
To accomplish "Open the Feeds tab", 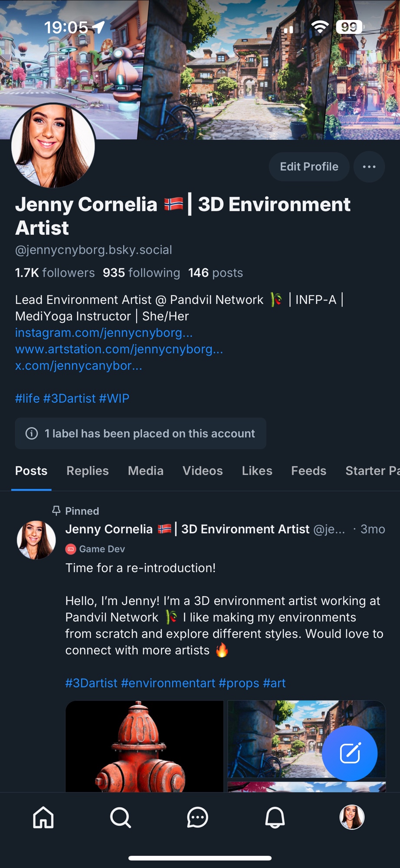I will 308,471.
